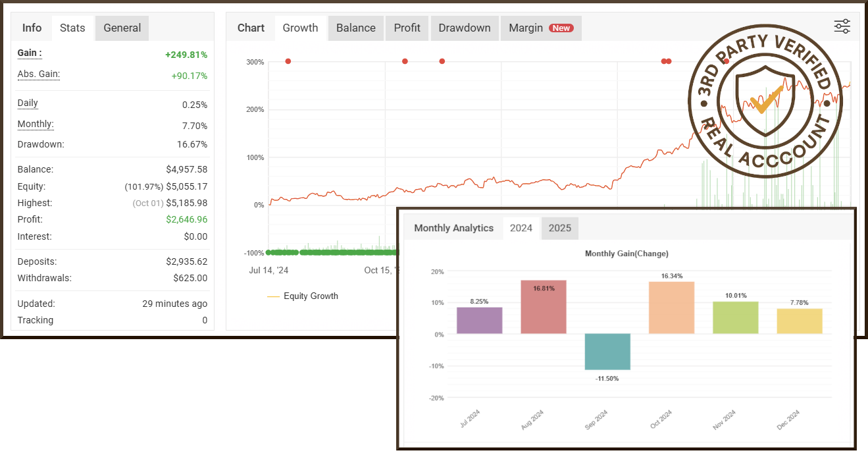Switch monthly analytics to 2025
868x461 pixels.
(x=559, y=229)
